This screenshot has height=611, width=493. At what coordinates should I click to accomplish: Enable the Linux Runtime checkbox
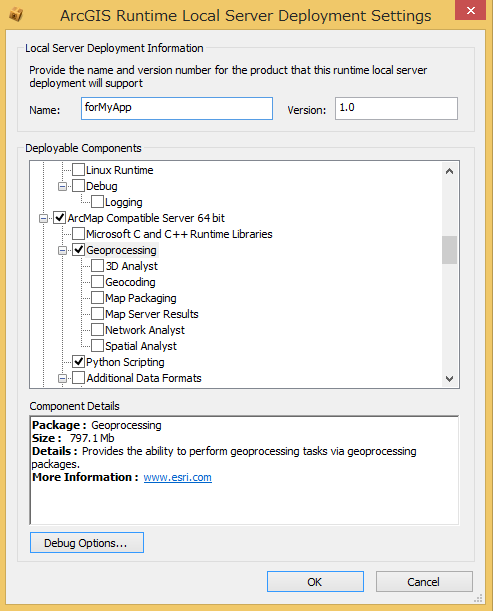pos(78,170)
